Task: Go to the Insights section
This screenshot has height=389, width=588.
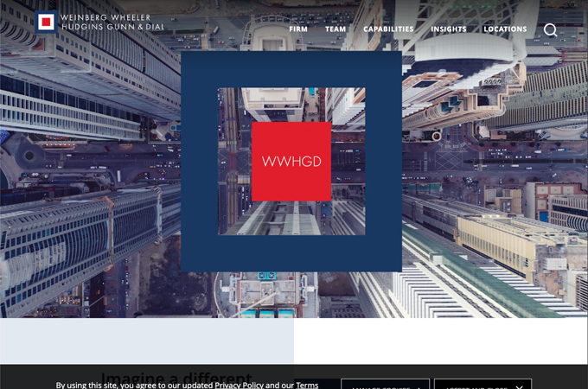Action: coord(449,29)
